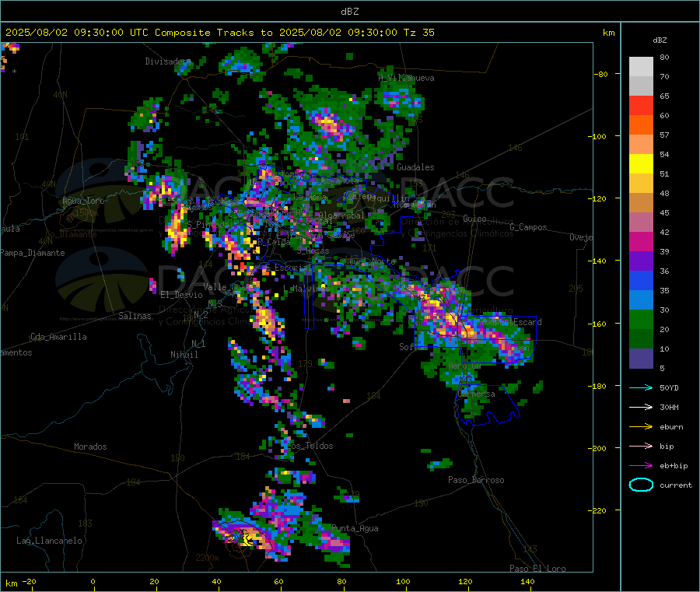
Task: Click the 'Algarrobal' place label
Action: coord(341,215)
